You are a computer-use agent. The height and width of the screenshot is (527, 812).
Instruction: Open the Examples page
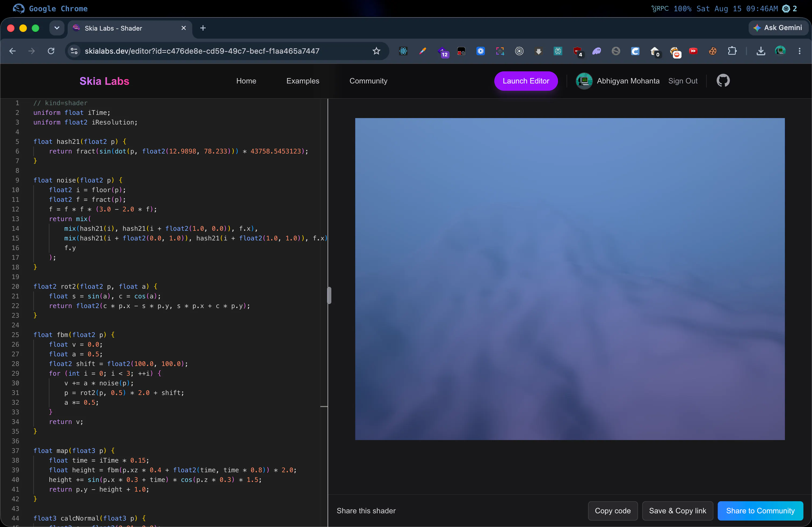303,81
